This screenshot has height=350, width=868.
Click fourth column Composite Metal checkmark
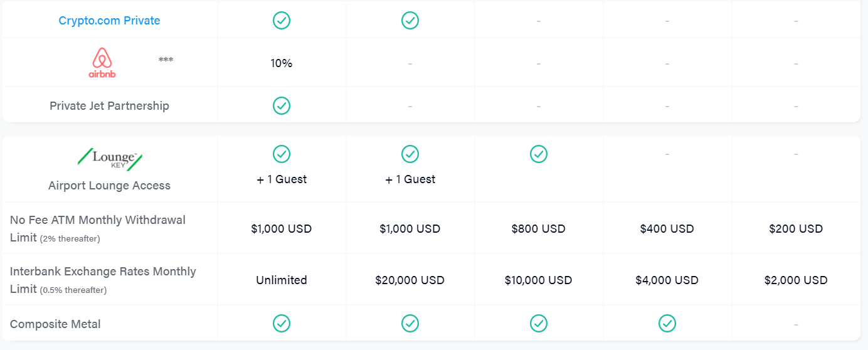pyautogui.click(x=667, y=324)
